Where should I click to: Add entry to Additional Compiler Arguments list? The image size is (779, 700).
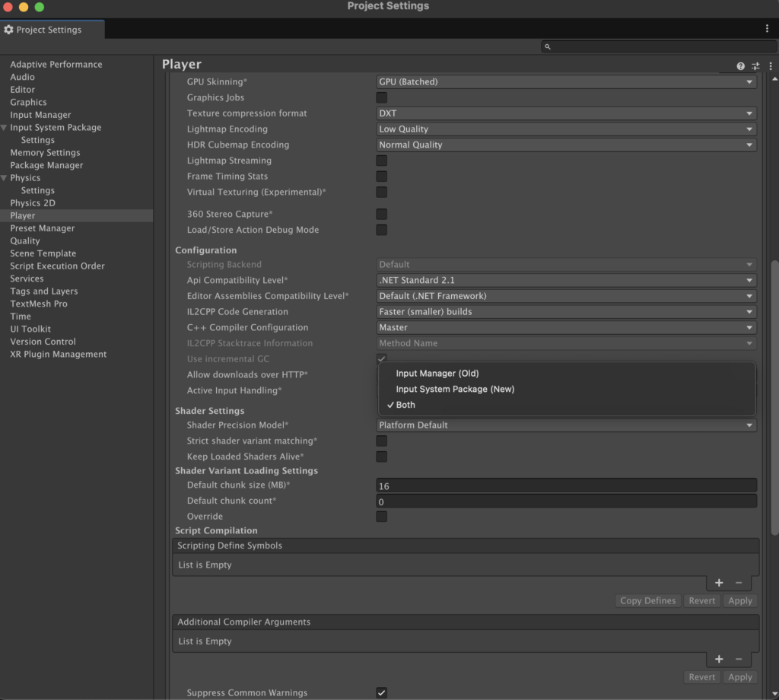click(719, 659)
